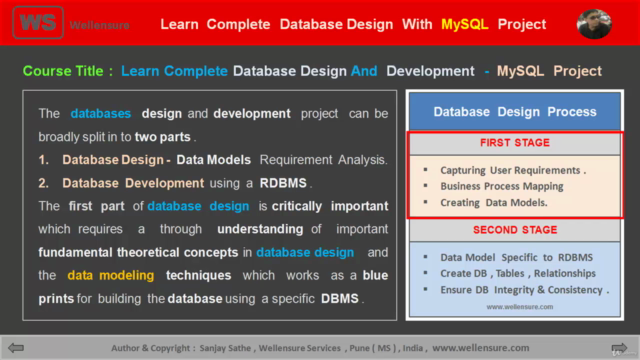
Task: Open the www.wellensure.com link in the blue panel
Action: click(x=520, y=307)
